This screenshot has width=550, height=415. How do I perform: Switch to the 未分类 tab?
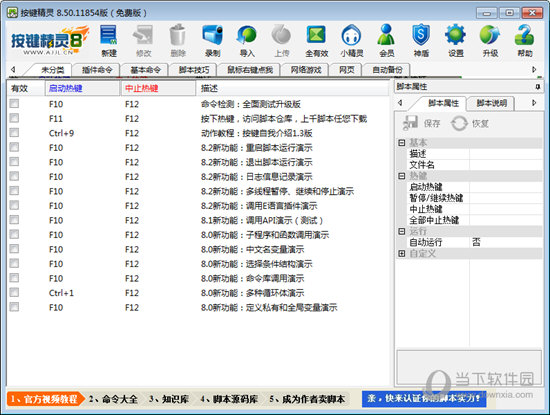[x=53, y=70]
